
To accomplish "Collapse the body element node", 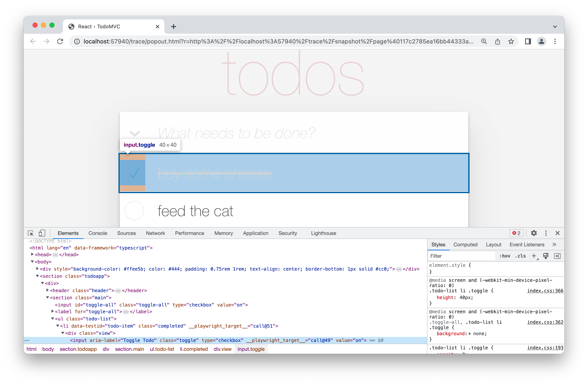I will point(32,262).
